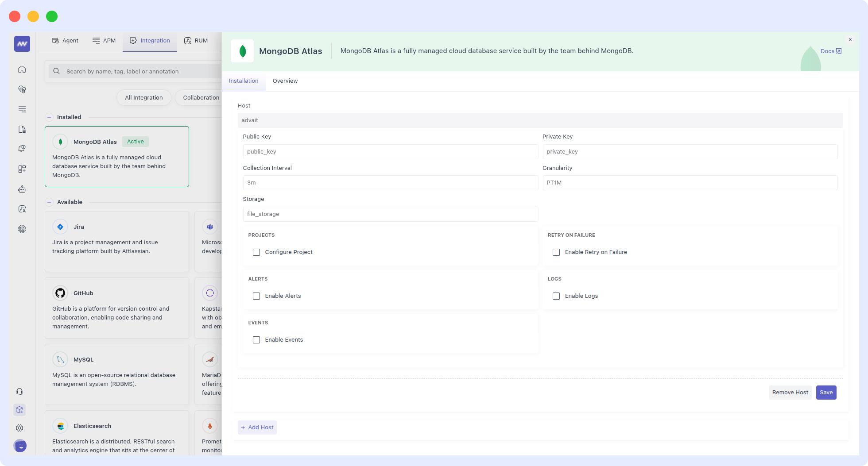Select the Installation tab
The image size is (868, 466).
(x=244, y=81)
